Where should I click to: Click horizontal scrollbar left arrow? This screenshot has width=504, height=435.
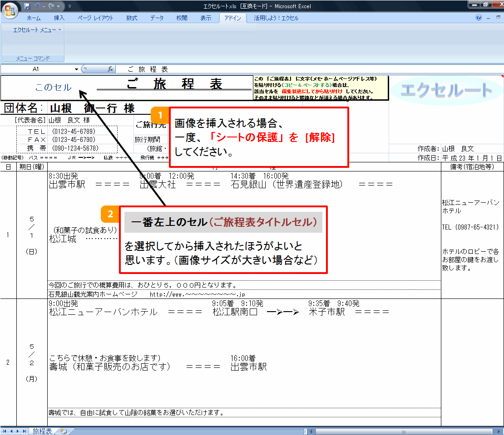tap(311, 431)
